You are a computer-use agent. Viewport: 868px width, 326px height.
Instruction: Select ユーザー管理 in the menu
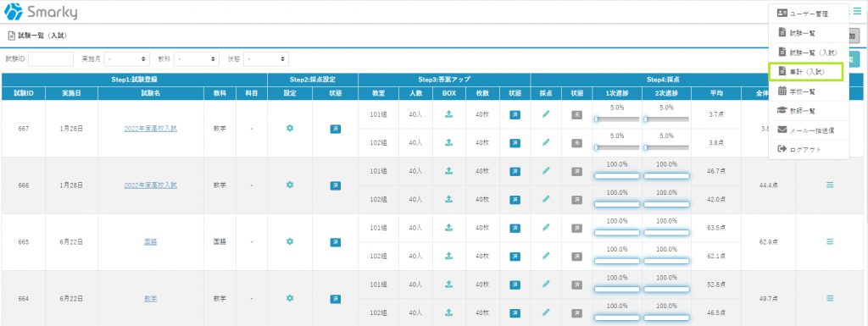click(x=808, y=14)
